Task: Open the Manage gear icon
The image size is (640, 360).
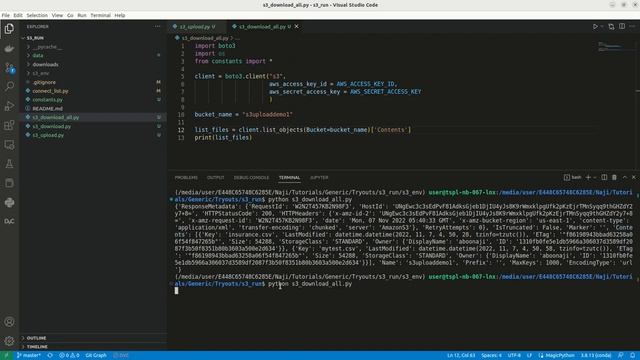Action: pyautogui.click(x=9, y=341)
